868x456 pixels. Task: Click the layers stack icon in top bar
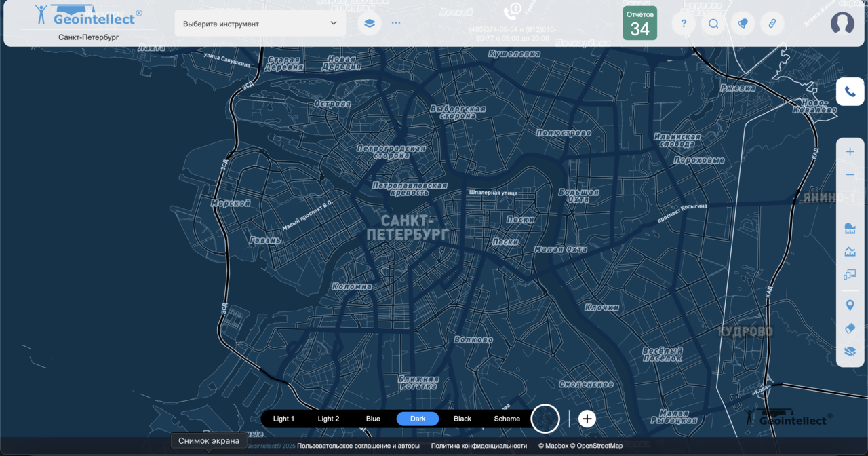[369, 23]
